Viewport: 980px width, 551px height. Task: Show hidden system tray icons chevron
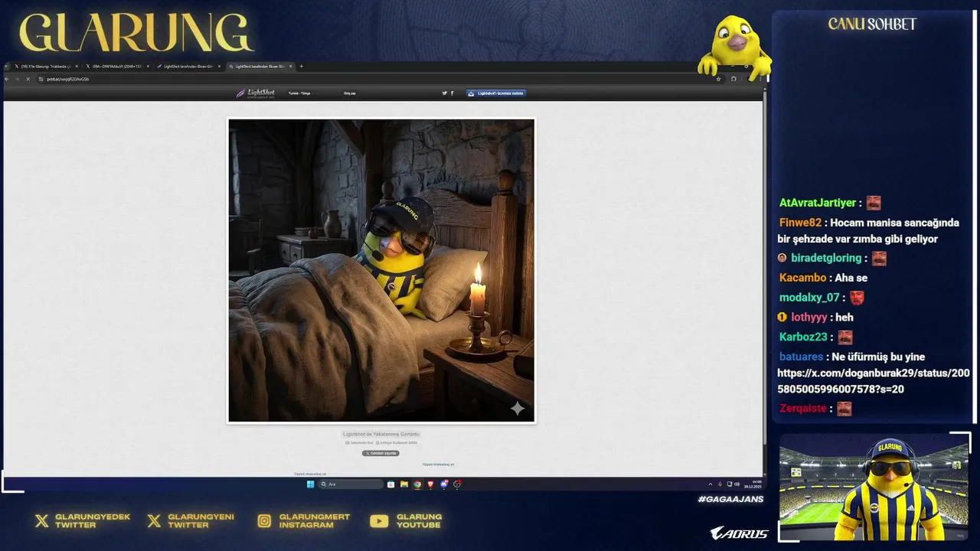710,484
